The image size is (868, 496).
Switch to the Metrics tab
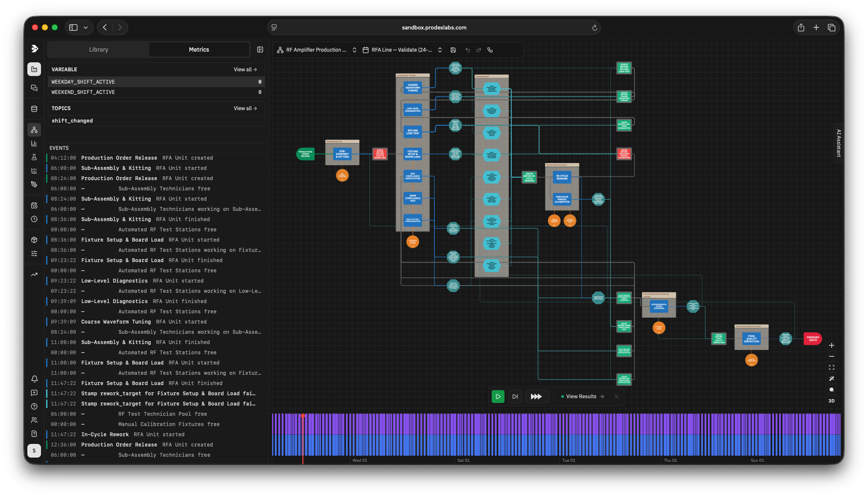click(x=199, y=50)
